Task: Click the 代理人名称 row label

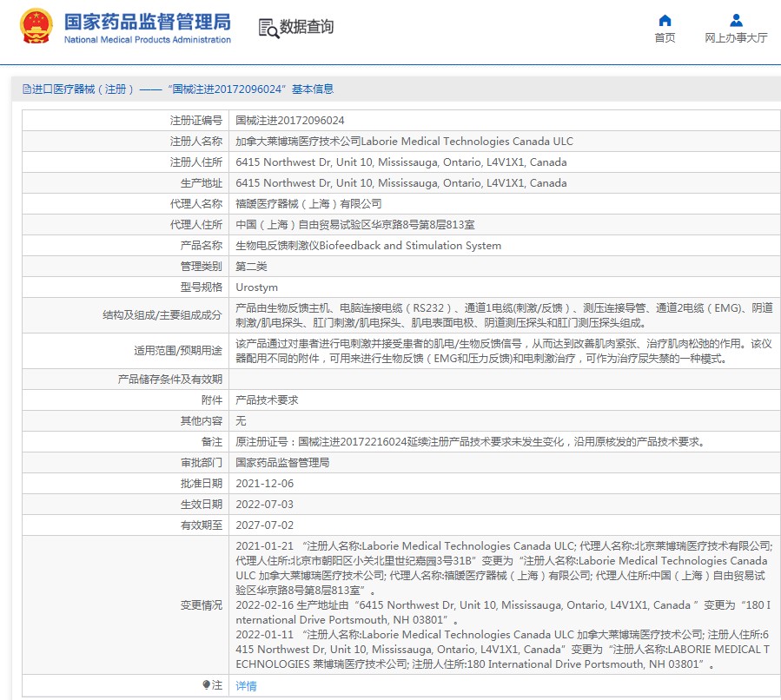Action: coord(195,204)
